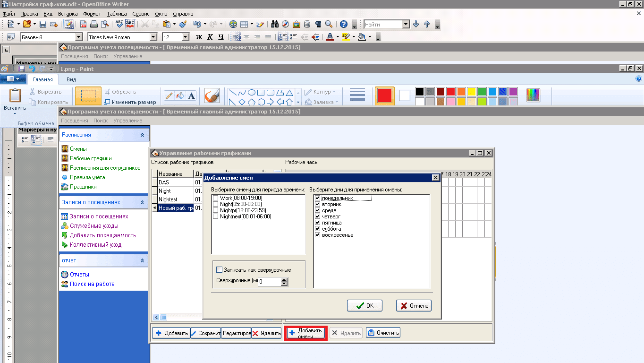Open the Times New Roman font dropdown
Image resolution: width=644 pixels, height=363 pixels.
coord(153,37)
